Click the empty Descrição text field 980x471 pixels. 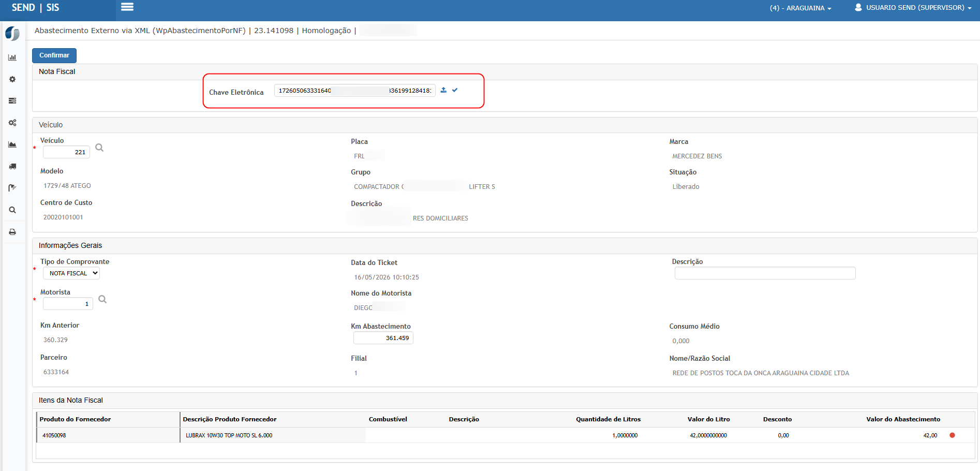click(765, 273)
